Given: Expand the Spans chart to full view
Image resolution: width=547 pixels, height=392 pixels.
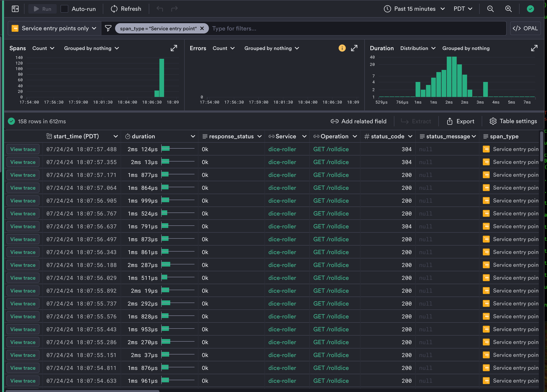Looking at the screenshot, I should 174,48.
